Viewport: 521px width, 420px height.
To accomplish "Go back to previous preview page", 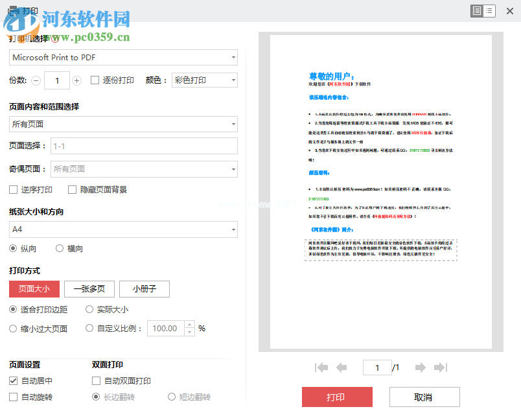I will [342, 367].
